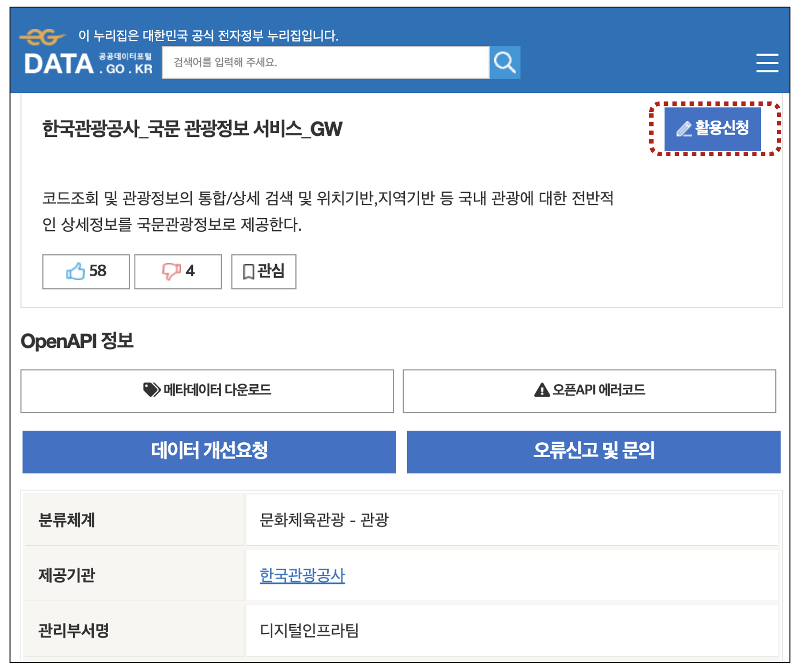Select the title 한국관광공사_국문 관광정보 서비스_GW
The image size is (799, 672).
192,129
